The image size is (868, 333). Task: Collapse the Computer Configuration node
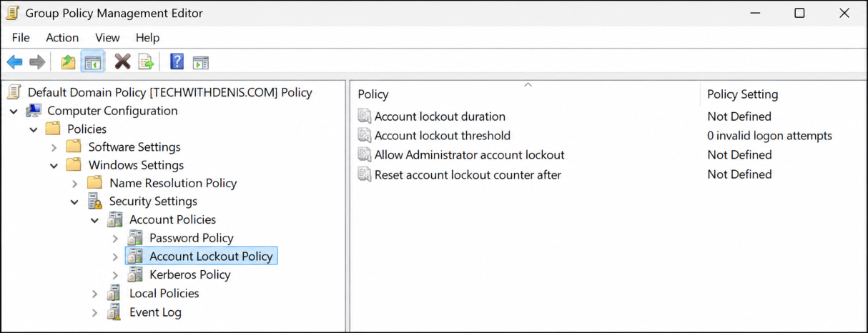pos(14,111)
